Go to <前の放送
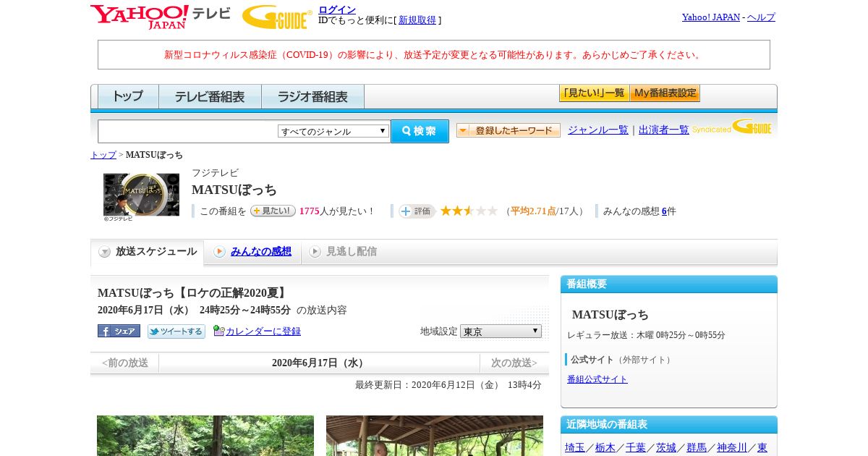Image resolution: width=868 pixels, height=456 pixels. coord(124,363)
